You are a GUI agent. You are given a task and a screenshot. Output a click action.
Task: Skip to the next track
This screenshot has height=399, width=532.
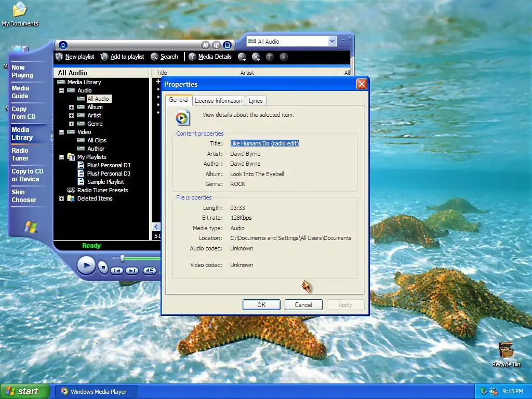coord(132,271)
